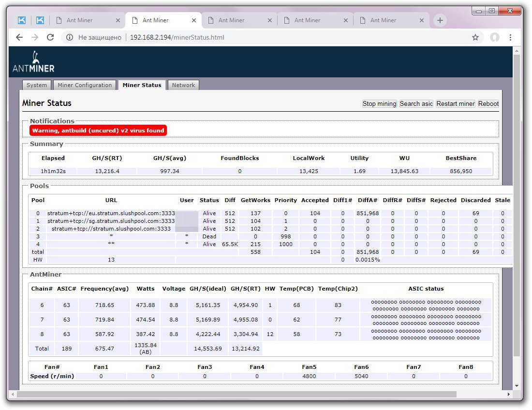Screen dimensions: 532x410
Task: Click the Stop mining button
Action: pos(379,104)
